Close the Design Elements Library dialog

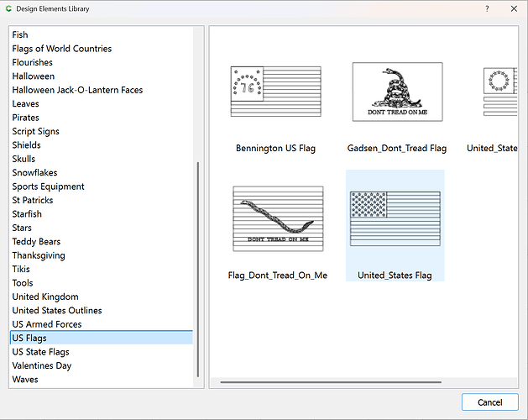(x=513, y=8)
